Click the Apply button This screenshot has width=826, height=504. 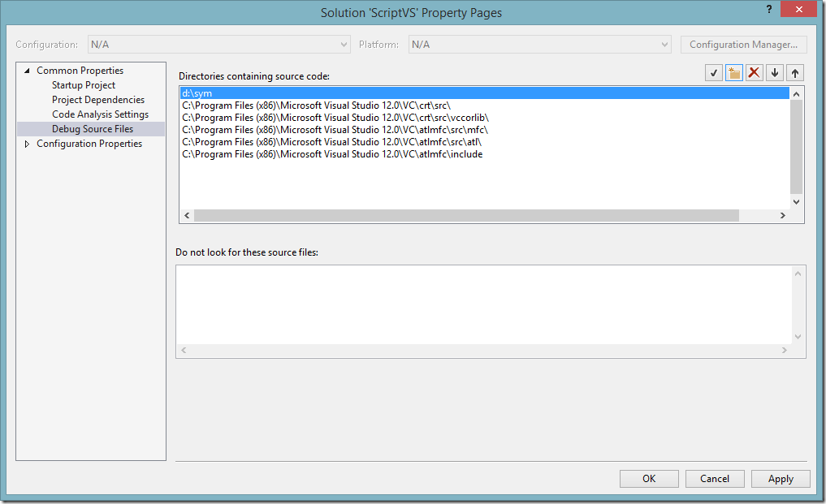[x=781, y=479]
